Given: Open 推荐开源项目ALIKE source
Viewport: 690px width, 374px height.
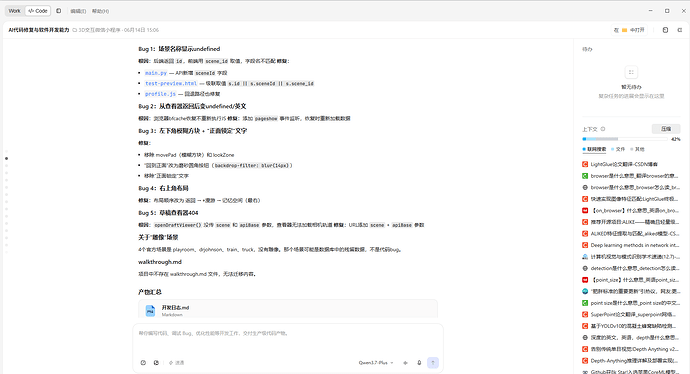Looking at the screenshot, I should (631, 222).
